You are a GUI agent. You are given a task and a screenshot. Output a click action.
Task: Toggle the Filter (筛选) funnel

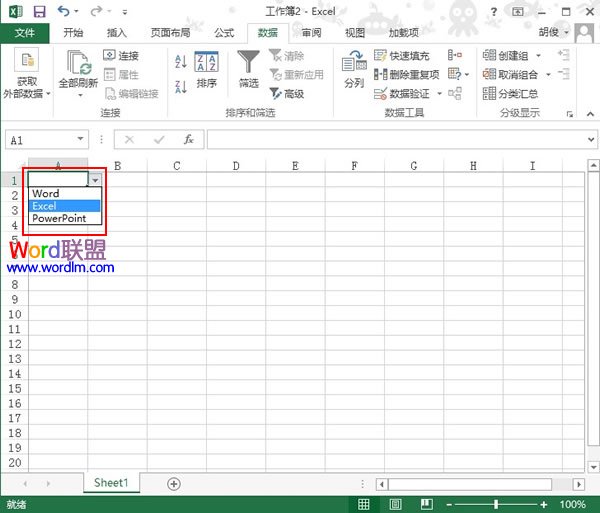pos(248,69)
